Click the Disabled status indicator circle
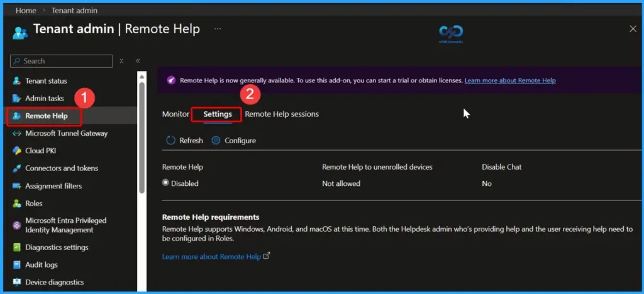Viewport: 644px width, 294px height. (x=165, y=183)
